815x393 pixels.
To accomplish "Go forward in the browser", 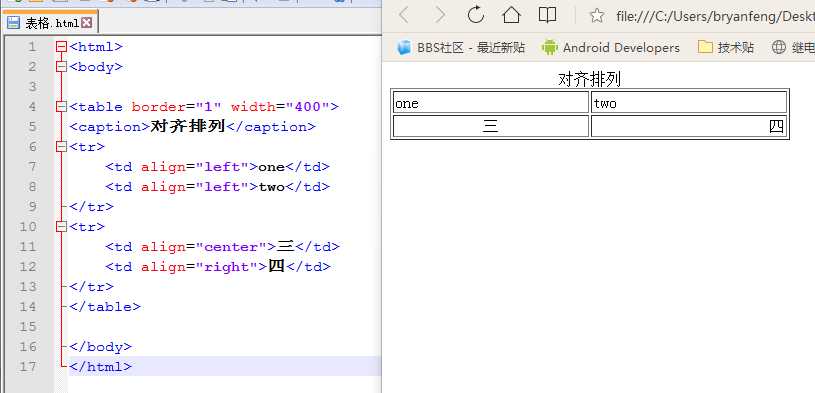I will pos(440,16).
